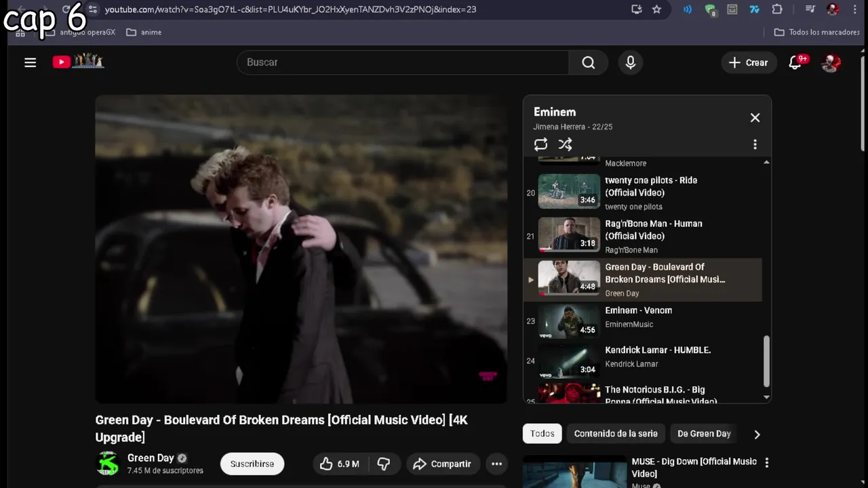Dislike the video thumbs-down
The height and width of the screenshot is (488, 868).
(384, 464)
